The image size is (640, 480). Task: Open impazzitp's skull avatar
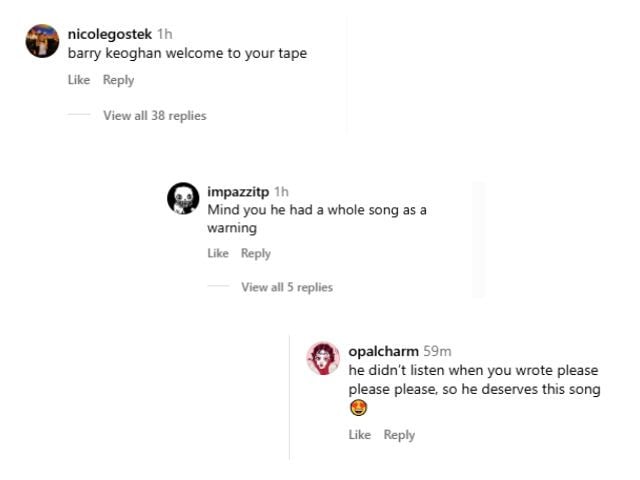click(183, 198)
